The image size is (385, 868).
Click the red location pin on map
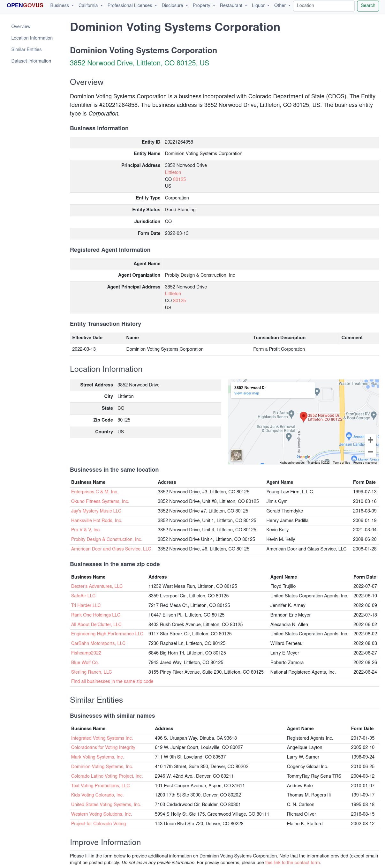coord(303,416)
